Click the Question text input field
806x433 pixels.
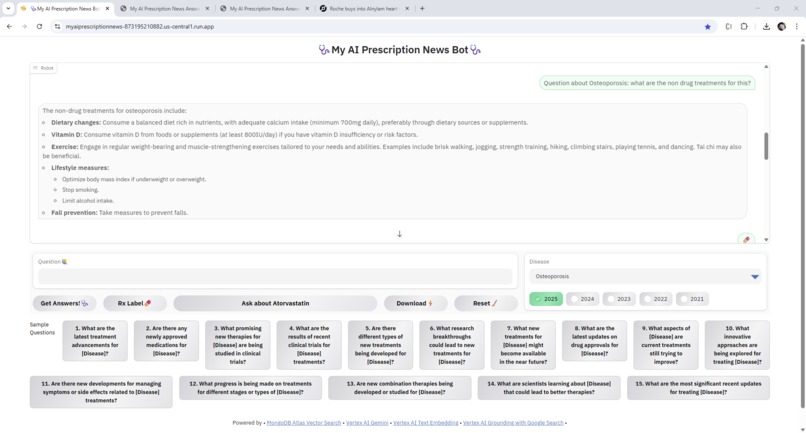point(275,277)
